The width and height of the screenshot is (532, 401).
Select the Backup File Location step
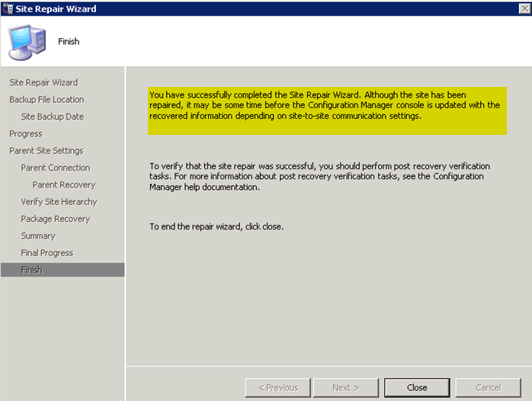click(46, 100)
